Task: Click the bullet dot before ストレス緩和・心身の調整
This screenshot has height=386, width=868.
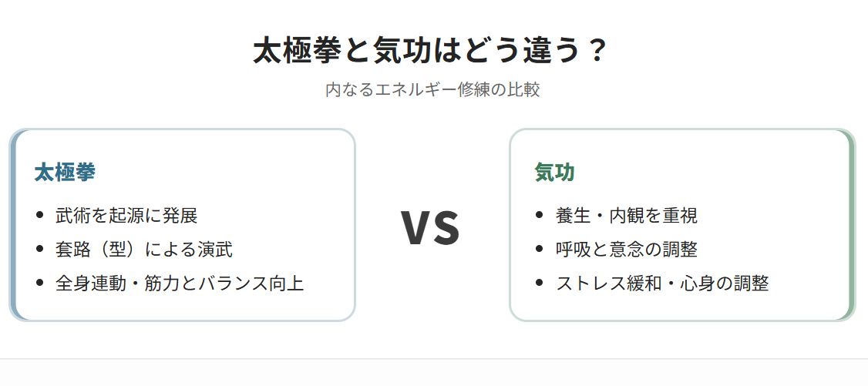Action: click(x=539, y=284)
